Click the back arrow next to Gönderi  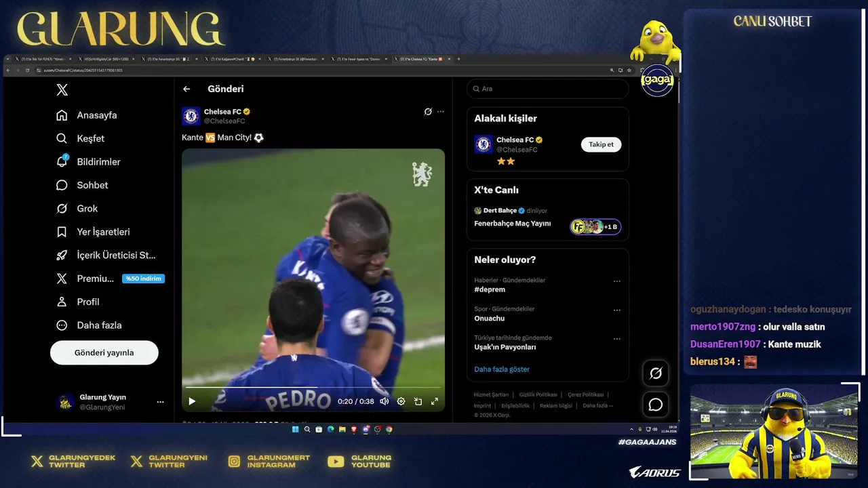[x=186, y=89]
